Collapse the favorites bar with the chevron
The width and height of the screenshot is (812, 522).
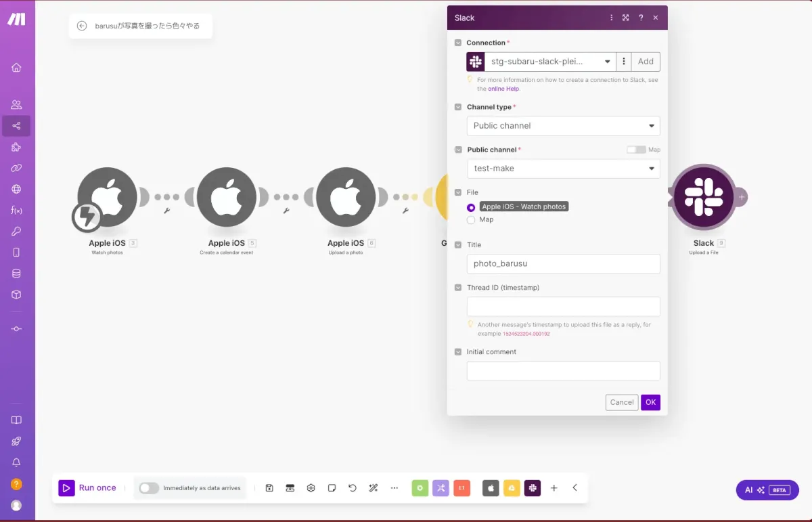[574, 488]
